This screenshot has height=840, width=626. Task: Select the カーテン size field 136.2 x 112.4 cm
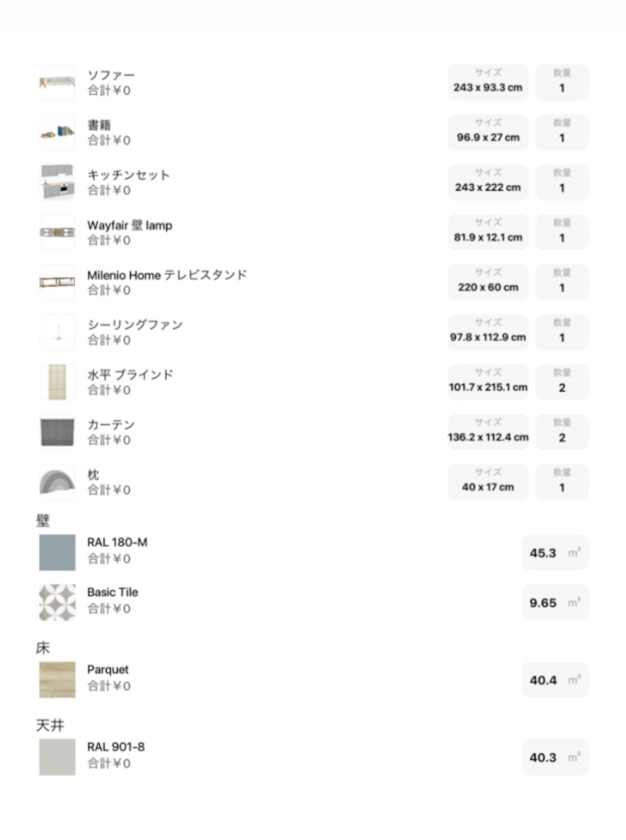(488, 432)
